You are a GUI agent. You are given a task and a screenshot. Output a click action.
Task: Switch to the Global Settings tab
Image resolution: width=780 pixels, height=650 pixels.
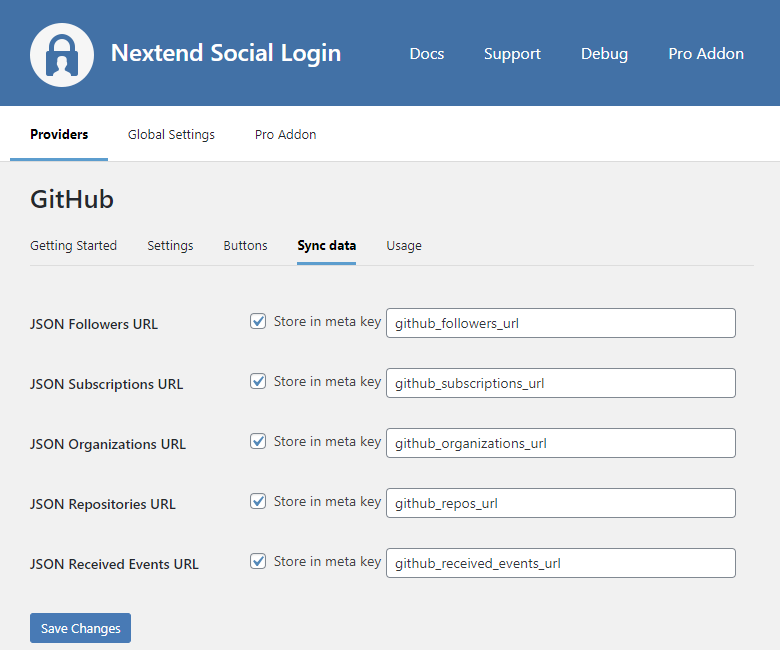pos(171,134)
